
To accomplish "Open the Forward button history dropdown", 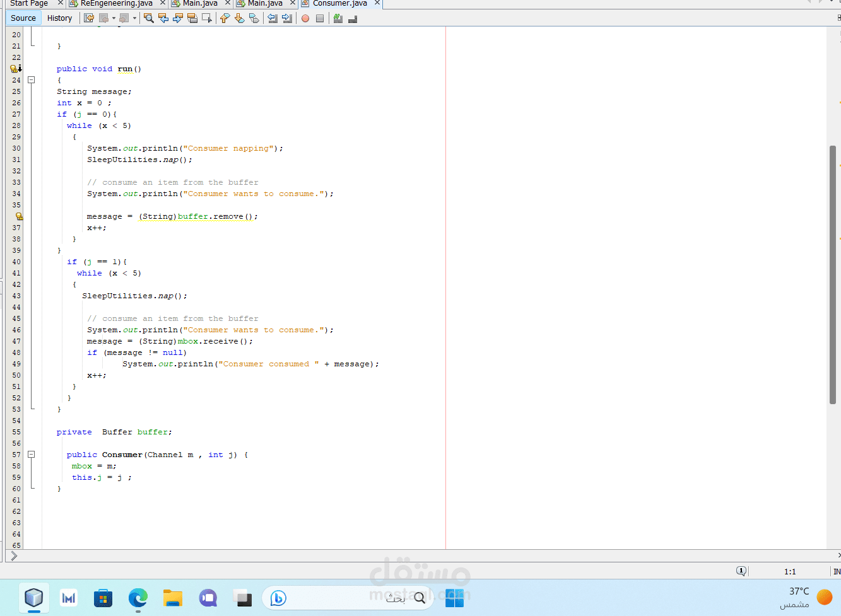I will pos(134,18).
